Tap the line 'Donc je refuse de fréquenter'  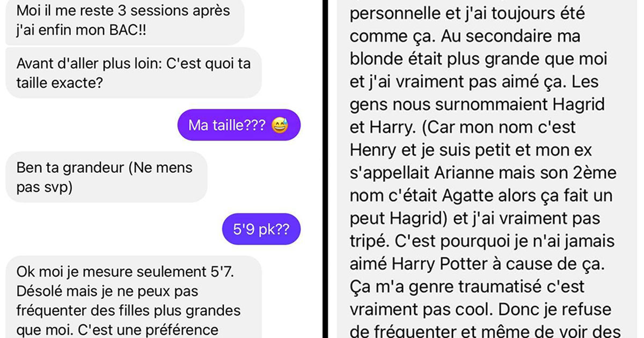point(480,320)
